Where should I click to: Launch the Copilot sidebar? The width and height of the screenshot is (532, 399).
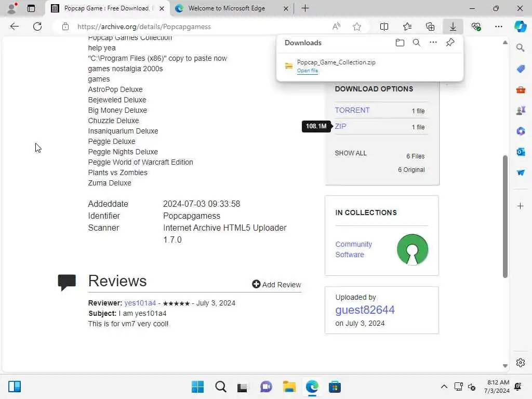pos(520,26)
